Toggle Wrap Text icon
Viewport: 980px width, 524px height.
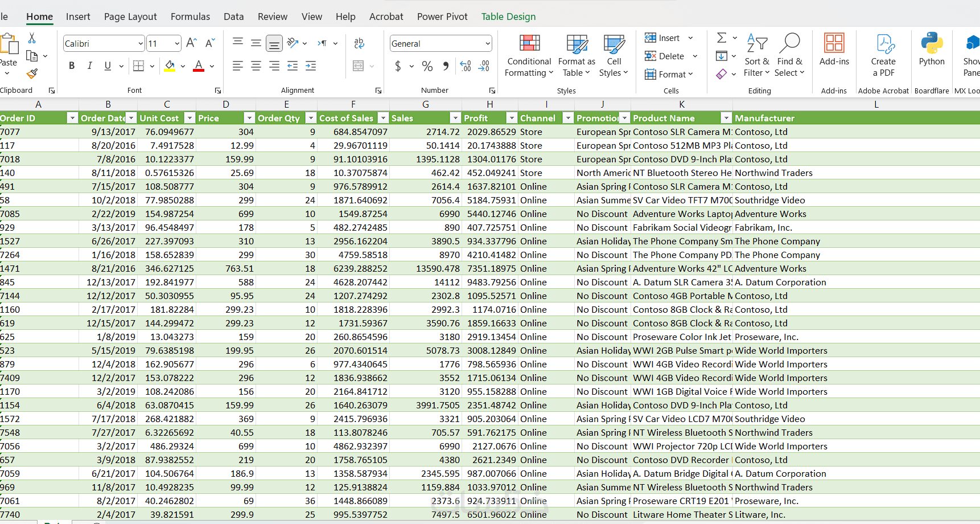[x=359, y=43]
